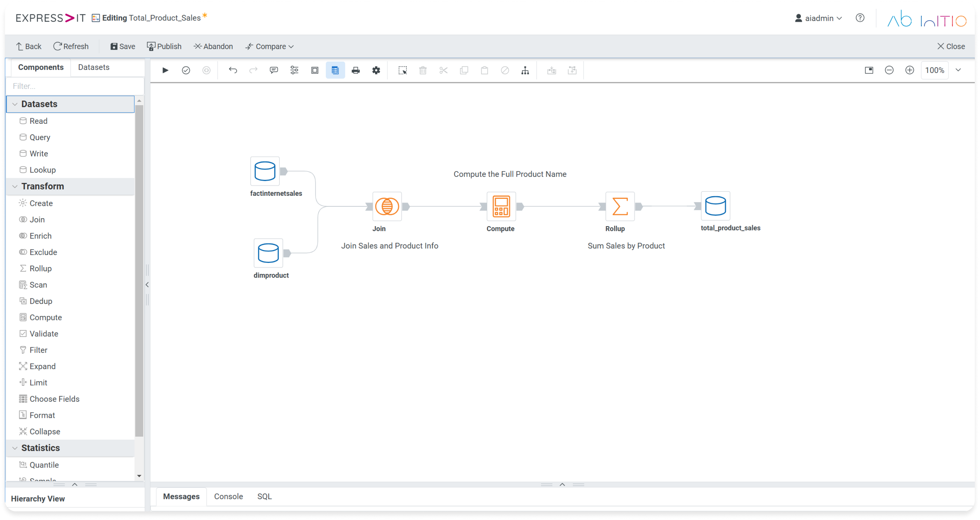980x520 pixels.
Task: Select the Rollup sigma node
Action: 620,206
